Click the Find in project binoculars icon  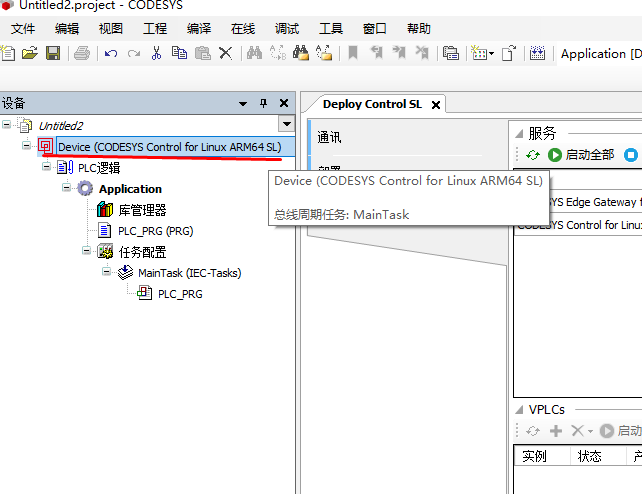tap(301, 53)
